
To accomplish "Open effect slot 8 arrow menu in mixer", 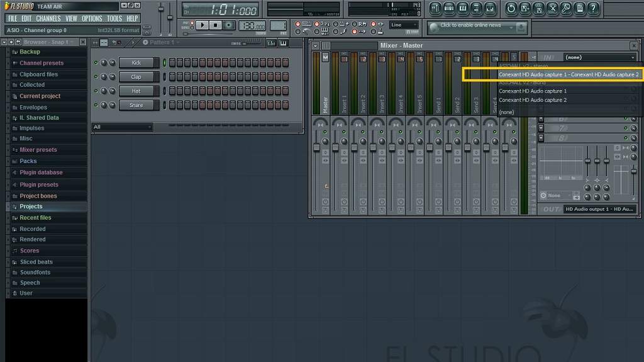I will click(541, 139).
